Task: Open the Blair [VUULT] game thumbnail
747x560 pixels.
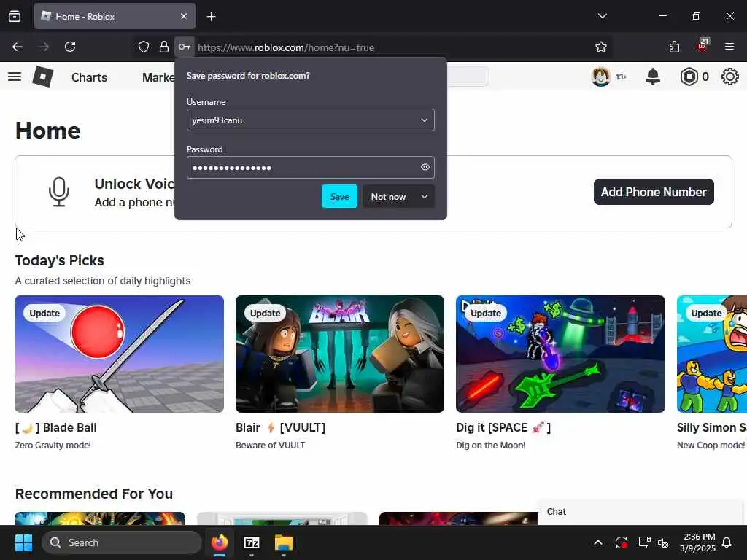Action: tap(340, 354)
